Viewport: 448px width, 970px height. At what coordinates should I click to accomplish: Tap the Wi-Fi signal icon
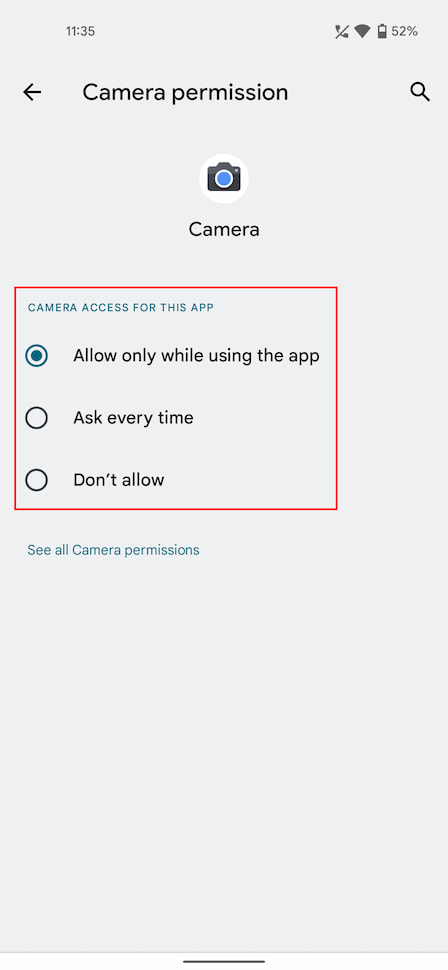(x=362, y=31)
